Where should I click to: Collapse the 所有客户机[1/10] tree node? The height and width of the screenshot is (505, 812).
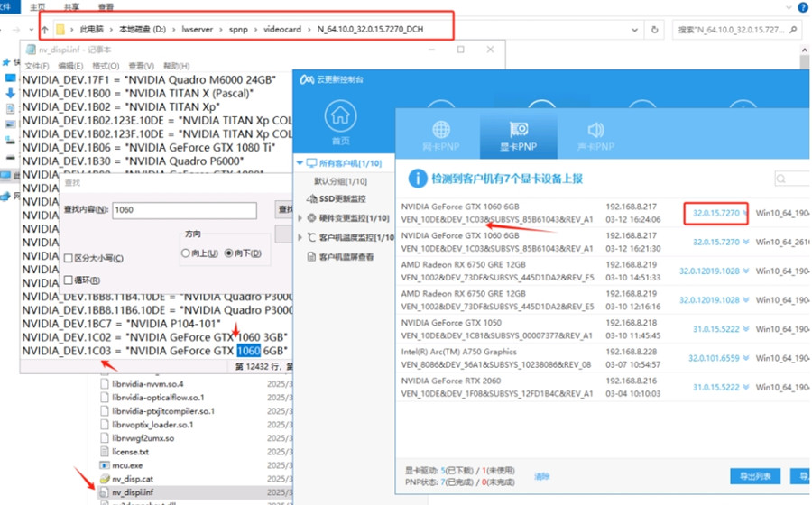pyautogui.click(x=300, y=163)
